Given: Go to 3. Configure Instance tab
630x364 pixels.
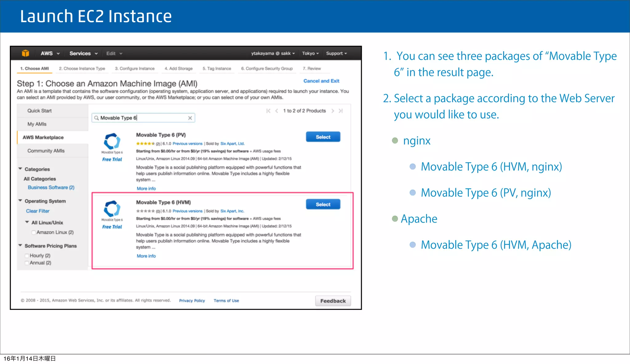Looking at the screenshot, I should point(135,68).
